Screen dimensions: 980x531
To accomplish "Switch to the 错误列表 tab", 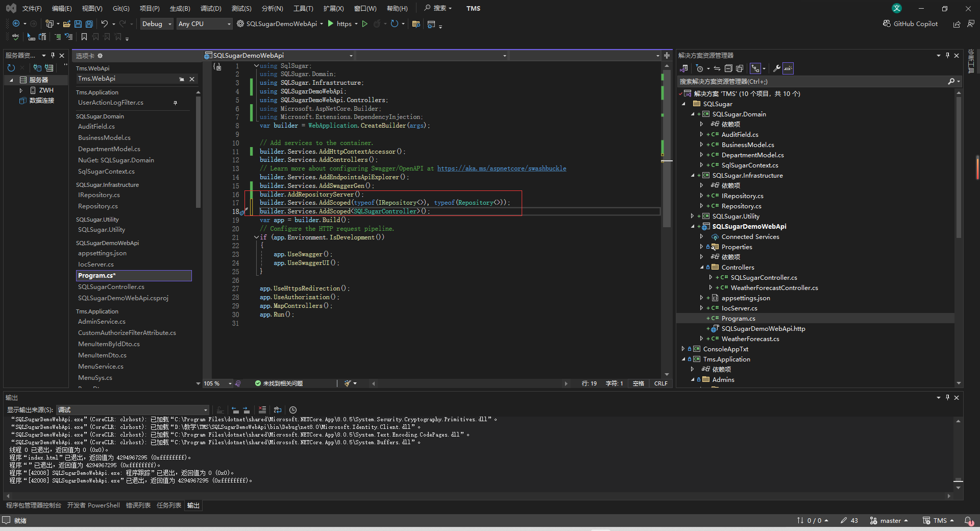I will pyautogui.click(x=138, y=505).
